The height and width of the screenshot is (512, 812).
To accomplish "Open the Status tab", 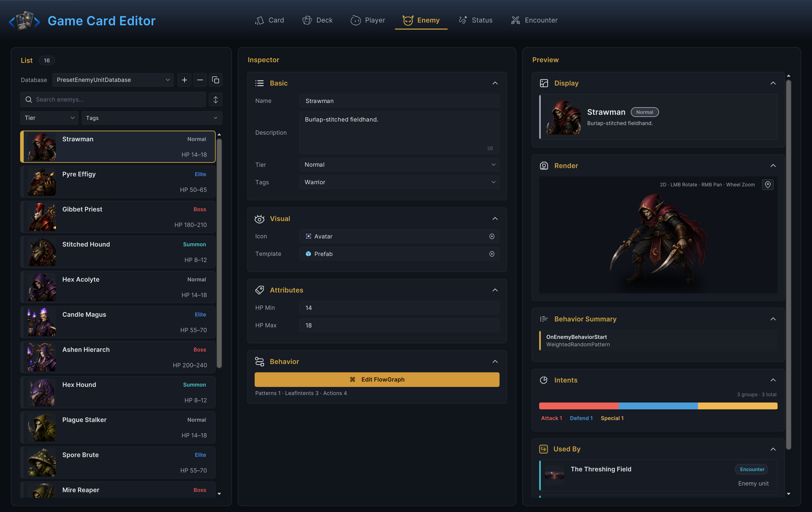I will [x=476, y=20].
